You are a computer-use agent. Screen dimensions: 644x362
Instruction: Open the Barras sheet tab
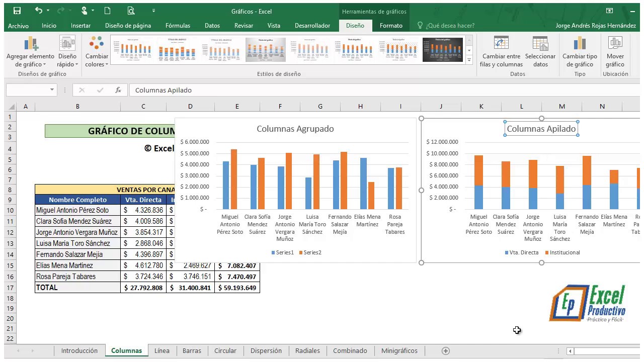[x=192, y=351]
